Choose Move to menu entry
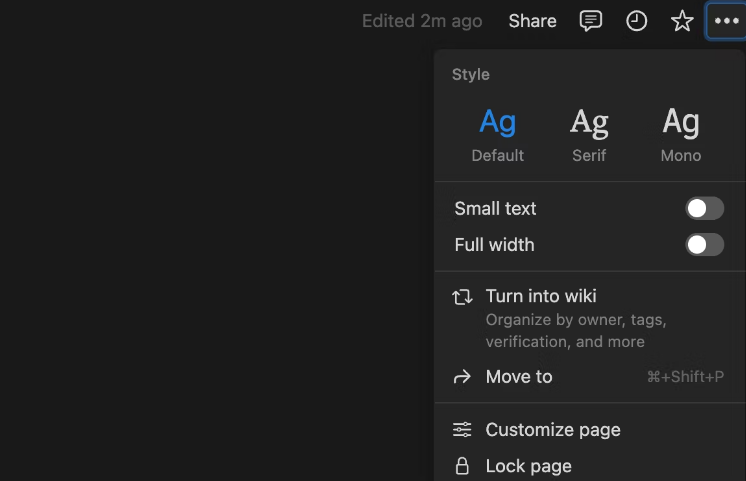This screenshot has height=481, width=746. (x=589, y=377)
